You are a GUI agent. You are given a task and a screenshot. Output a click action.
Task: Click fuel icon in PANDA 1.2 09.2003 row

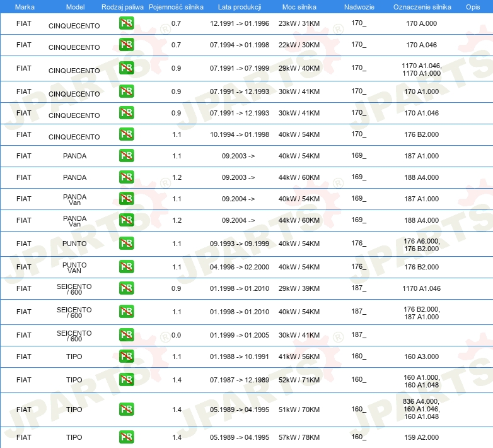(x=126, y=177)
